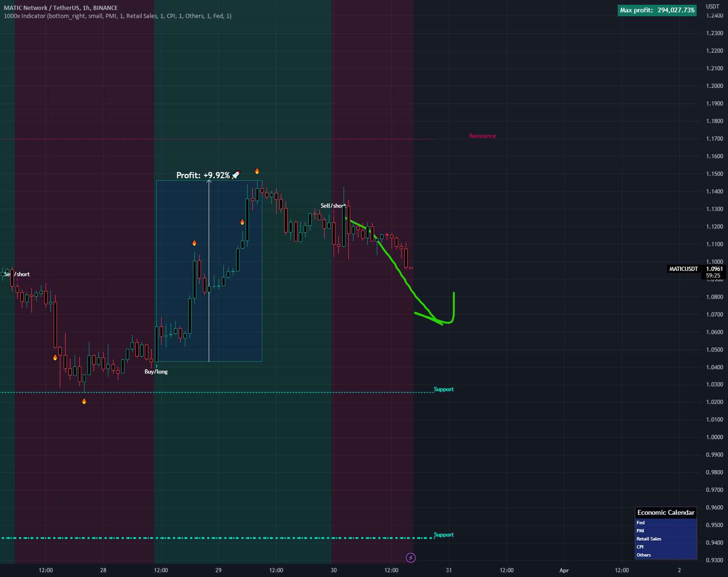Click the Sell/short label near 1.1300
The height and width of the screenshot is (577, 728).
(x=333, y=206)
